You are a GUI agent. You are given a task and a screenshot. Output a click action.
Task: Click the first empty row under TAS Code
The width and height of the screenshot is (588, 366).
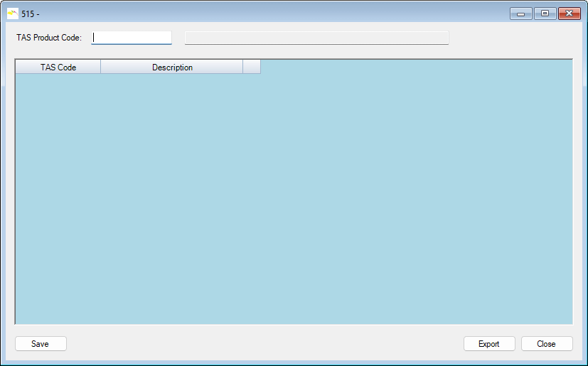point(58,81)
